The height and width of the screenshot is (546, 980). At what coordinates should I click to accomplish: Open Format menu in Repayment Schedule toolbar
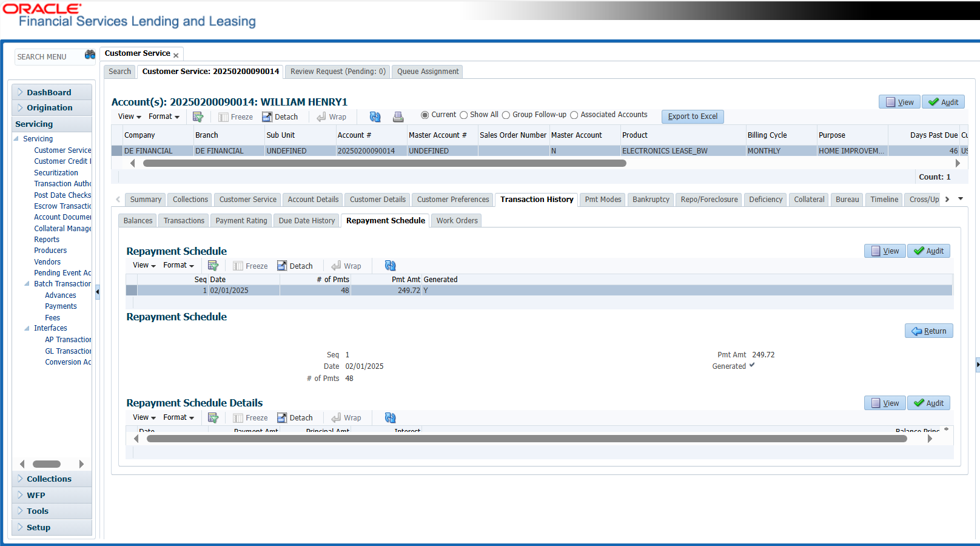point(178,265)
